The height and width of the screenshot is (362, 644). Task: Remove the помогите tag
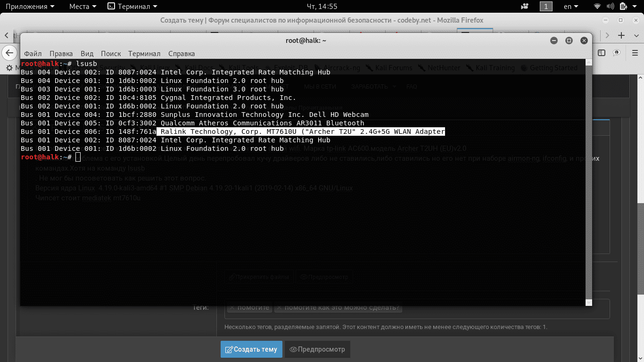231,308
